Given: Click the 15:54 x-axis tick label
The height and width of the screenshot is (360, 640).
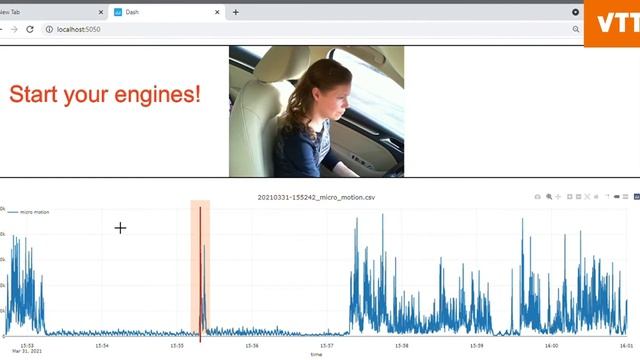Looking at the screenshot, I should (x=102, y=346).
